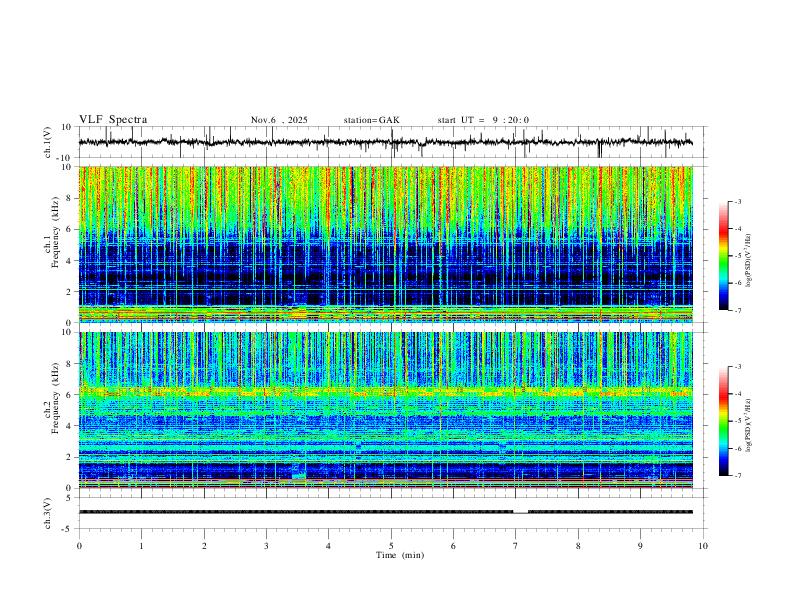Select the date text "Nov.6 , 2025"

(279, 120)
